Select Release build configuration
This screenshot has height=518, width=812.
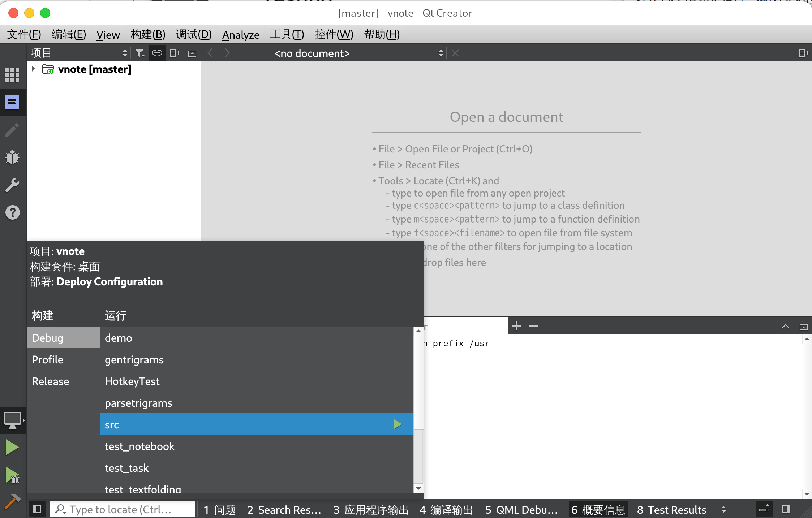pyautogui.click(x=64, y=381)
